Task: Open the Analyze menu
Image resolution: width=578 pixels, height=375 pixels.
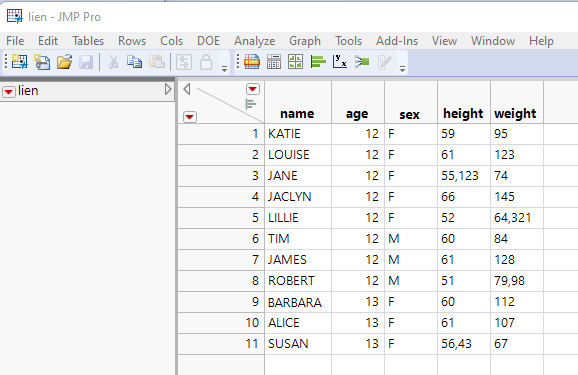Action: point(254,41)
